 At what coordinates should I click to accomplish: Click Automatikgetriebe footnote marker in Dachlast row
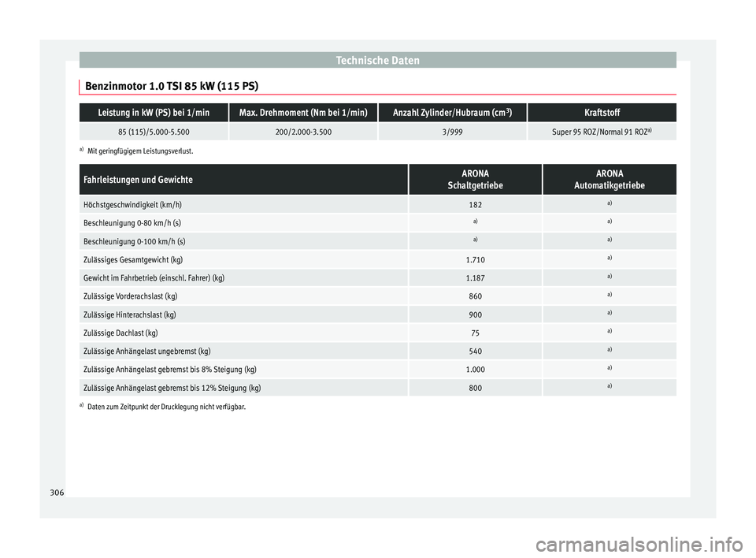click(610, 331)
